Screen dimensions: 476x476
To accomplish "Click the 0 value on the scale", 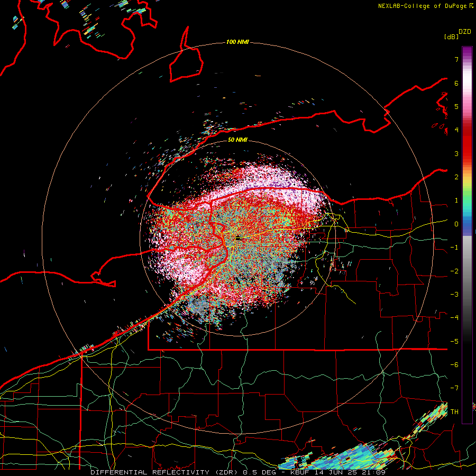I will click(x=456, y=224).
